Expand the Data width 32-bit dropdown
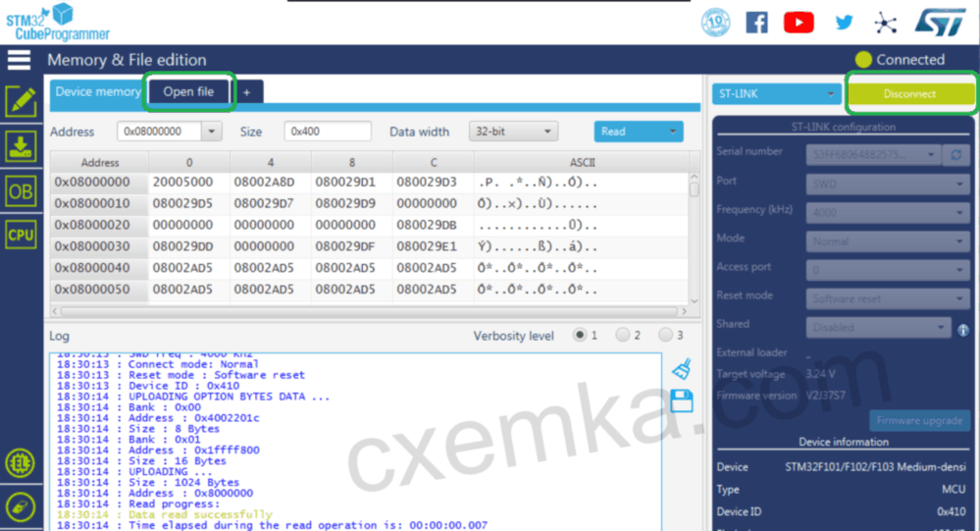980x531 pixels. 512,132
